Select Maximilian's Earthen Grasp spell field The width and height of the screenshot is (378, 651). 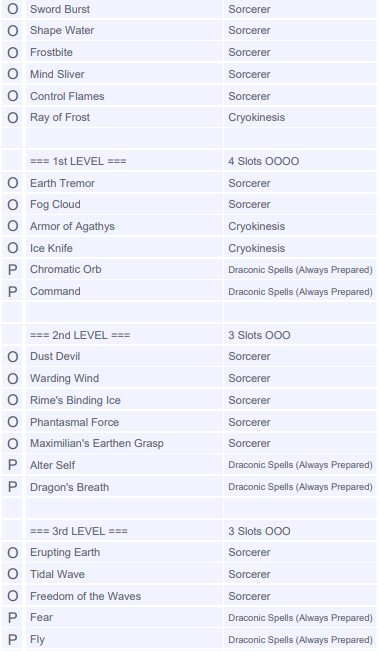125,443
